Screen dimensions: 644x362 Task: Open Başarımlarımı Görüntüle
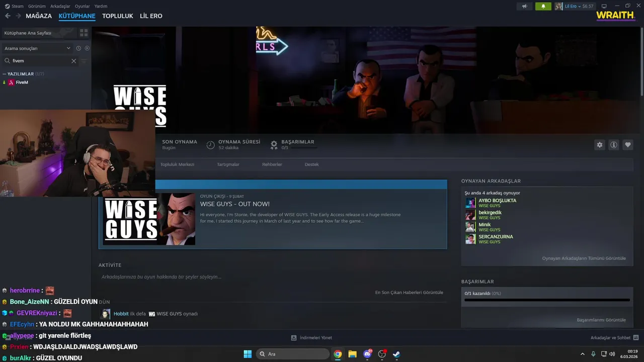(x=601, y=320)
